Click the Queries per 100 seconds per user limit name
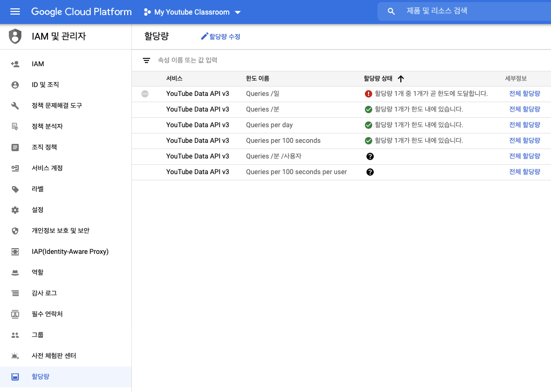The width and height of the screenshot is (551, 392). coord(296,172)
